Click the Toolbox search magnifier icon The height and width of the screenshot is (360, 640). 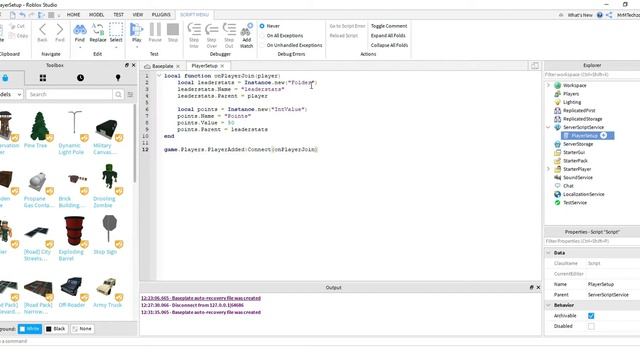[118, 94]
